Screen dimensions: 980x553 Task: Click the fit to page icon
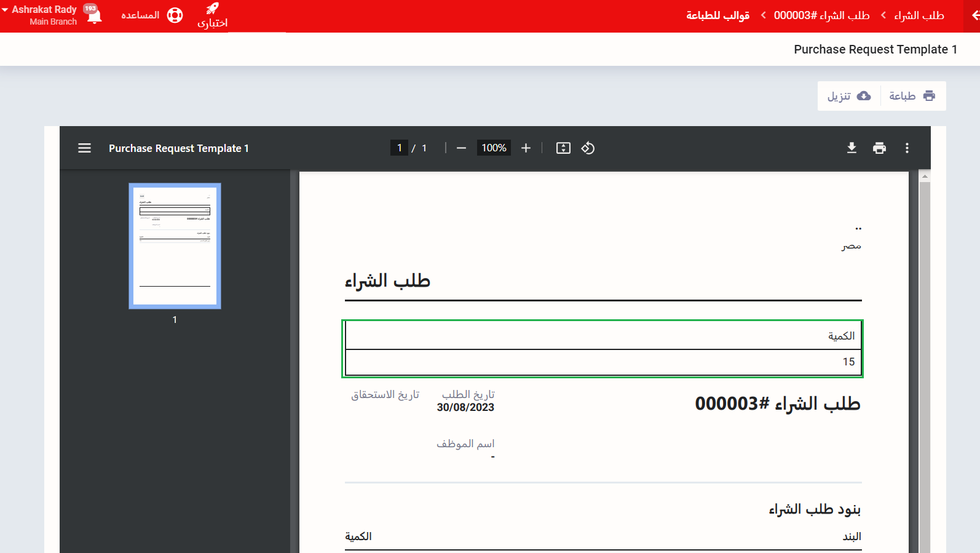tap(563, 148)
